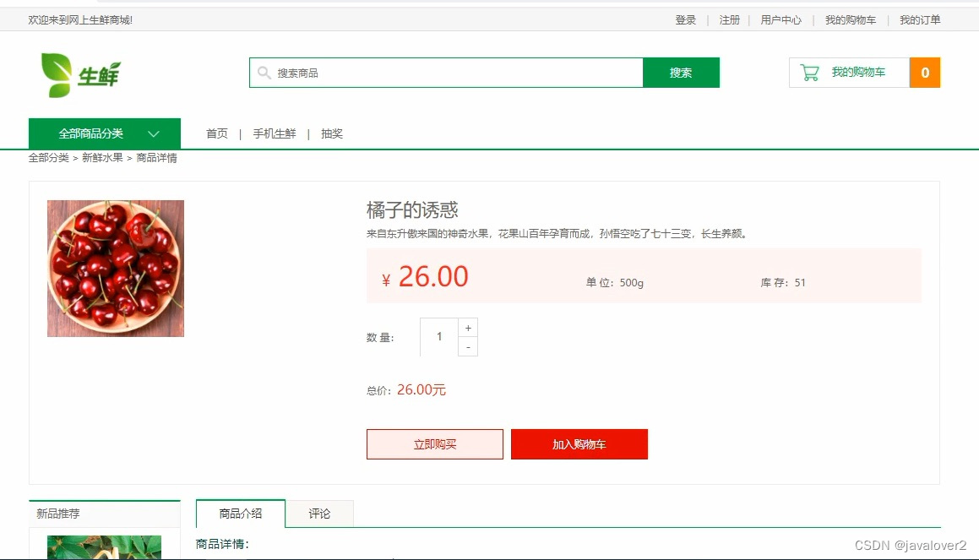Click the chevron arrow next to 全部商品分类
Image resolution: width=979 pixels, height=560 pixels.
(x=154, y=133)
